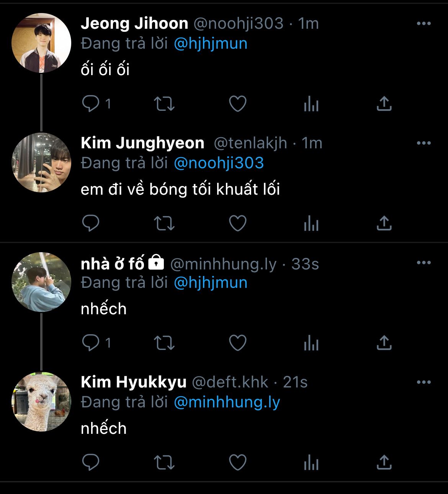The image size is (448, 494).
Task: Reply to Kim Junghyeon's tweet
Action: [x=91, y=223]
